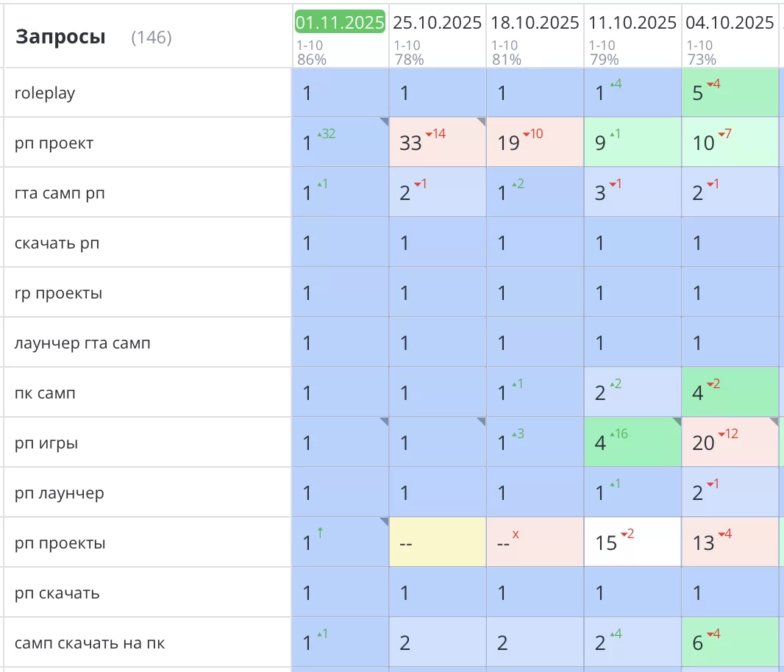Click the white position 15 cell for "рп проекты"
Image resolution: width=784 pixels, height=672 pixels.
click(632, 543)
